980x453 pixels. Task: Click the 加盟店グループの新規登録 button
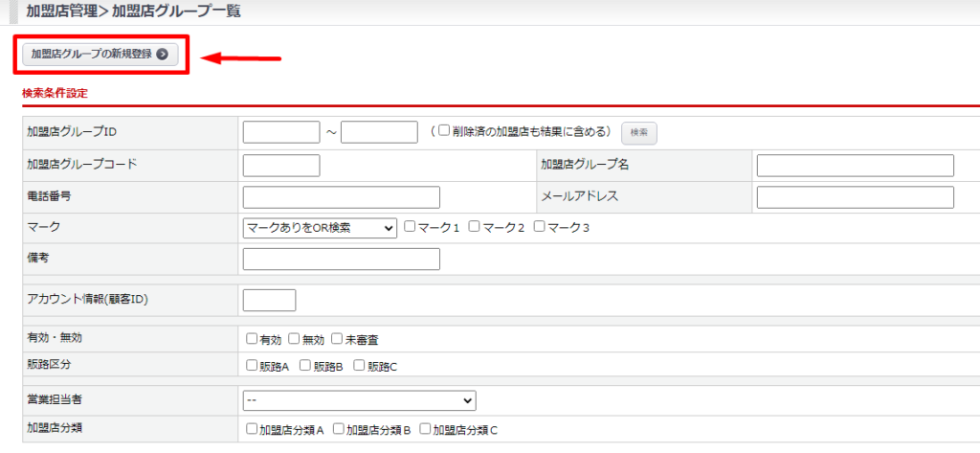click(x=100, y=55)
